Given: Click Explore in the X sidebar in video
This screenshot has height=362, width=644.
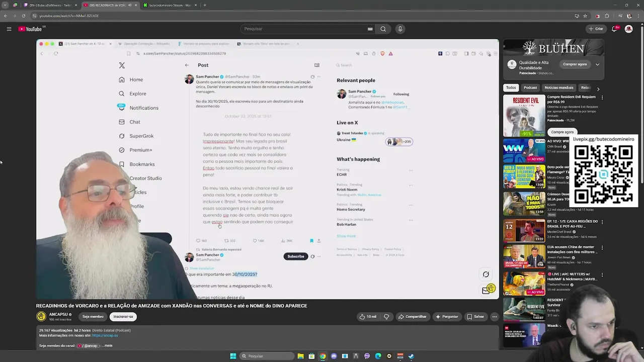Looking at the screenshot, I should coord(132,94).
